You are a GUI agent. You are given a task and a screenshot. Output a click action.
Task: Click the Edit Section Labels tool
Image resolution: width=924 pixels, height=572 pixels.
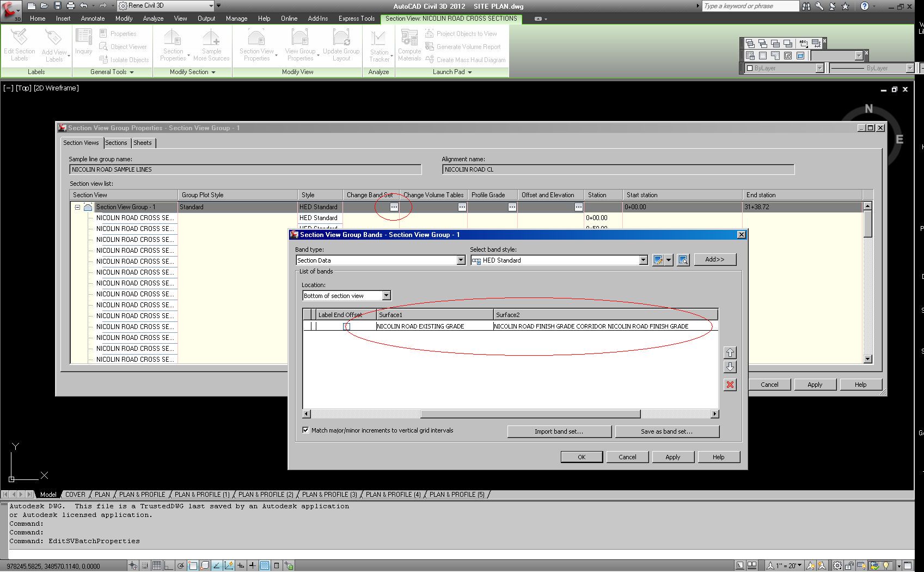point(20,45)
